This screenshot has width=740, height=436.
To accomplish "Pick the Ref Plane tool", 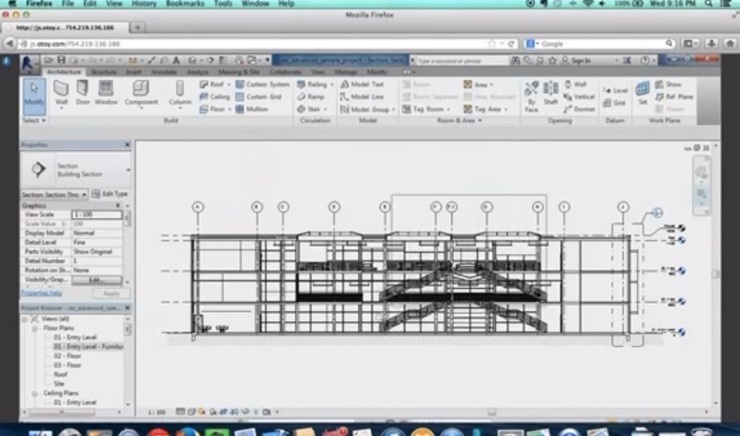I will [673, 97].
